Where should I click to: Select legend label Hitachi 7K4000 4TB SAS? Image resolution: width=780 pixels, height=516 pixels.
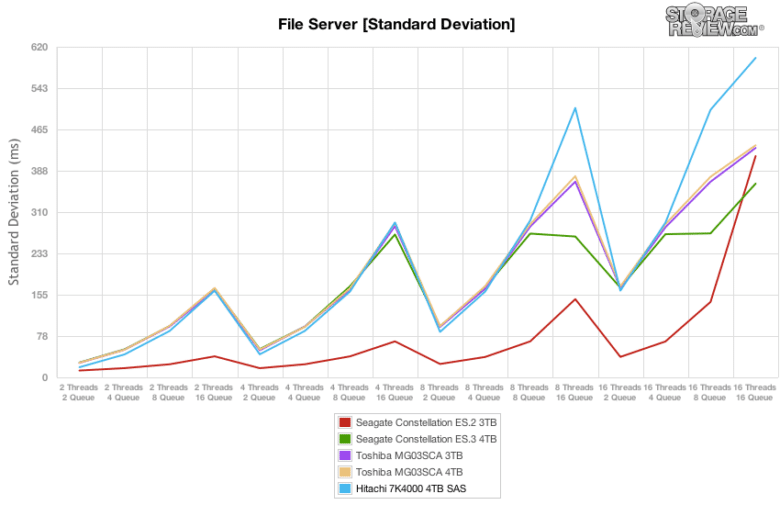[411, 488]
